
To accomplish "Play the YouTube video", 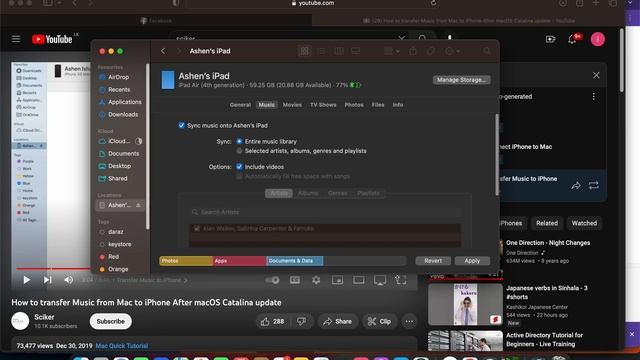I will pyautogui.click(x=27, y=280).
